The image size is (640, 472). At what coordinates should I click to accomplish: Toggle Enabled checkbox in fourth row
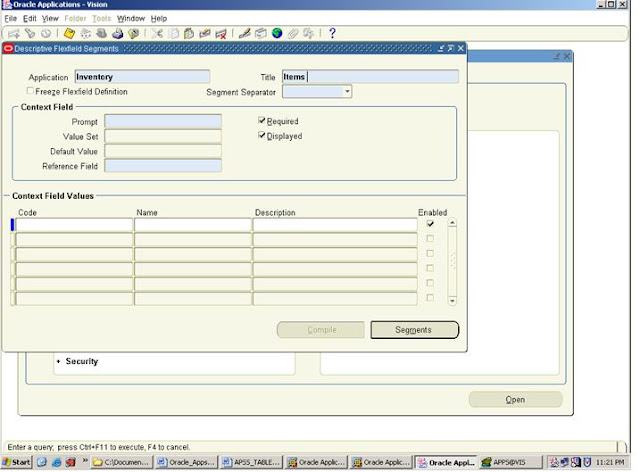tap(430, 268)
